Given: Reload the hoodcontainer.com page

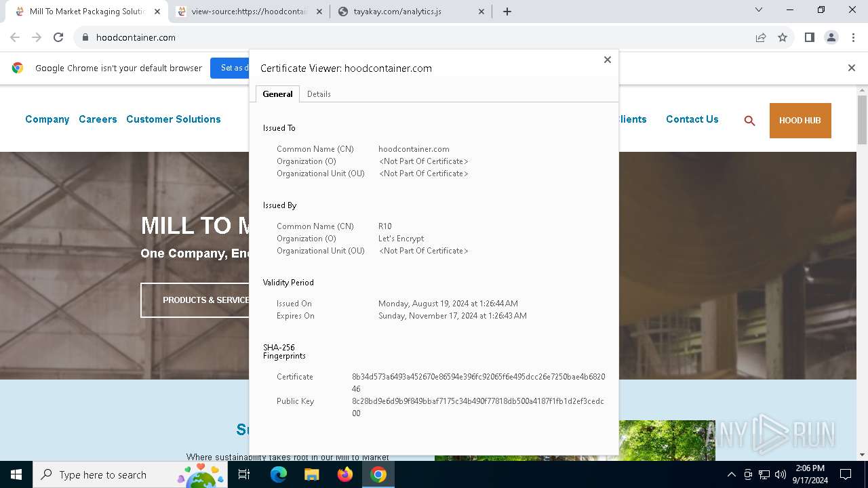Looking at the screenshot, I should [58, 37].
